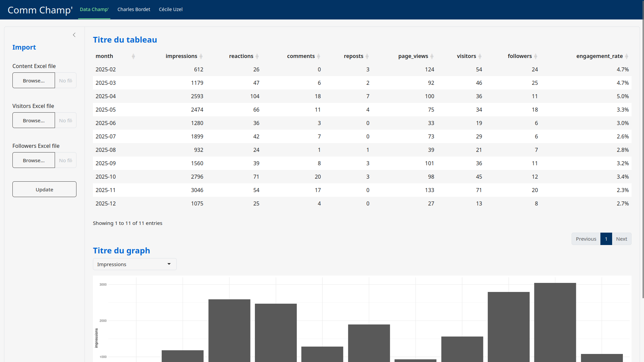Click the 'Showing 1 to 11 of 11 entries' text
644x362 pixels.
click(x=127, y=223)
